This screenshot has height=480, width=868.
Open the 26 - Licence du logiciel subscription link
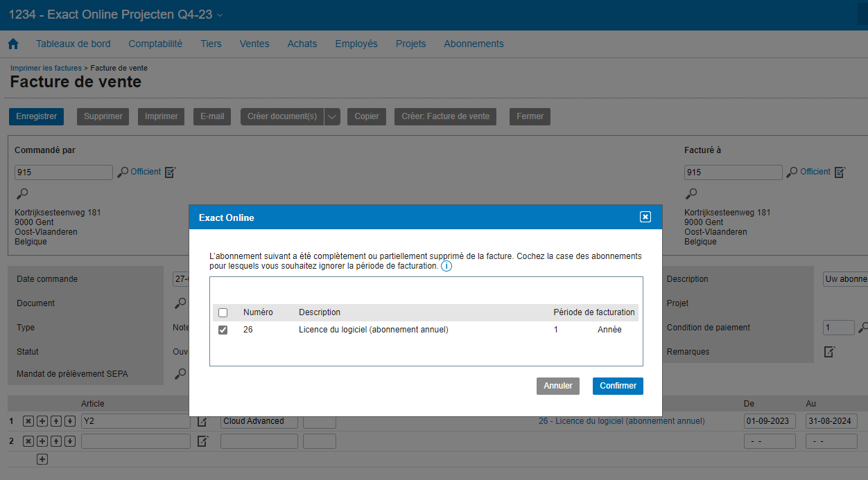click(x=622, y=421)
